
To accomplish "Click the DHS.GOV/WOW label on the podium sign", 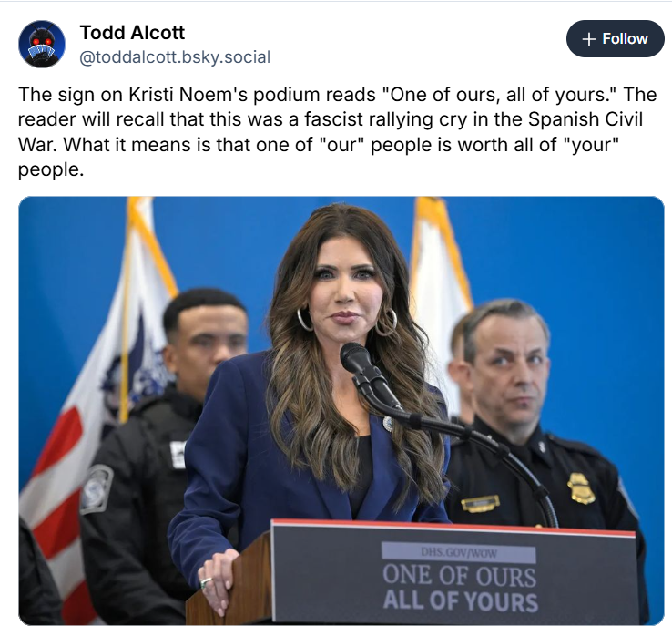I will [x=459, y=553].
